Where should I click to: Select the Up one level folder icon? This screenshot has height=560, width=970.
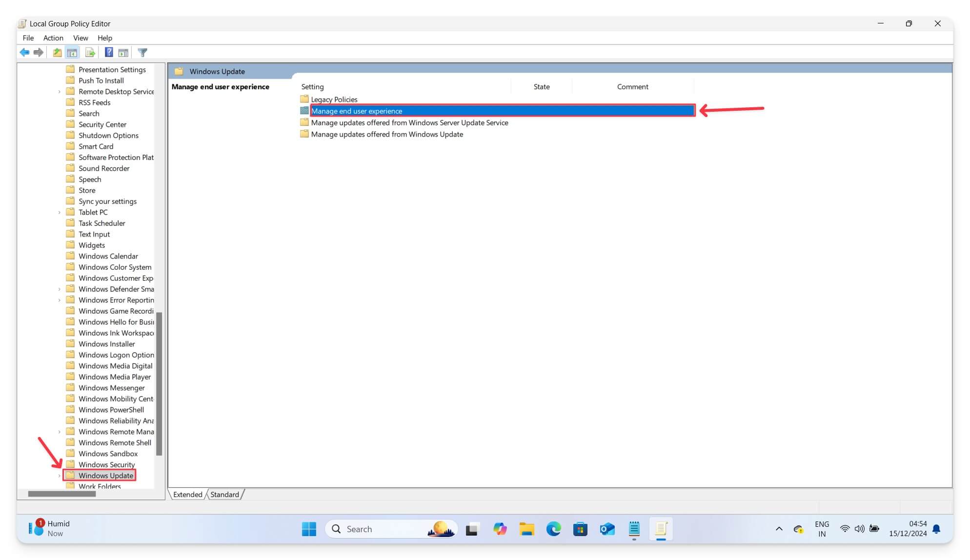click(x=57, y=52)
